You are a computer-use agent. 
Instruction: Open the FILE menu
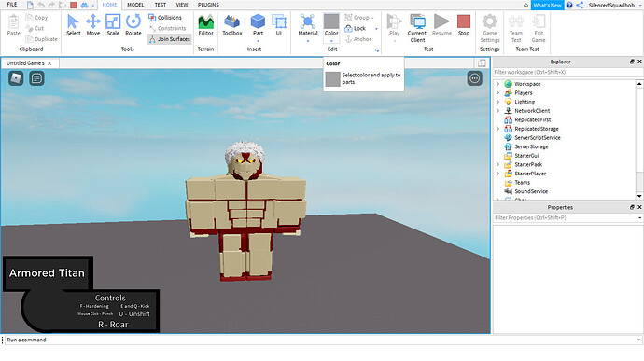12,5
